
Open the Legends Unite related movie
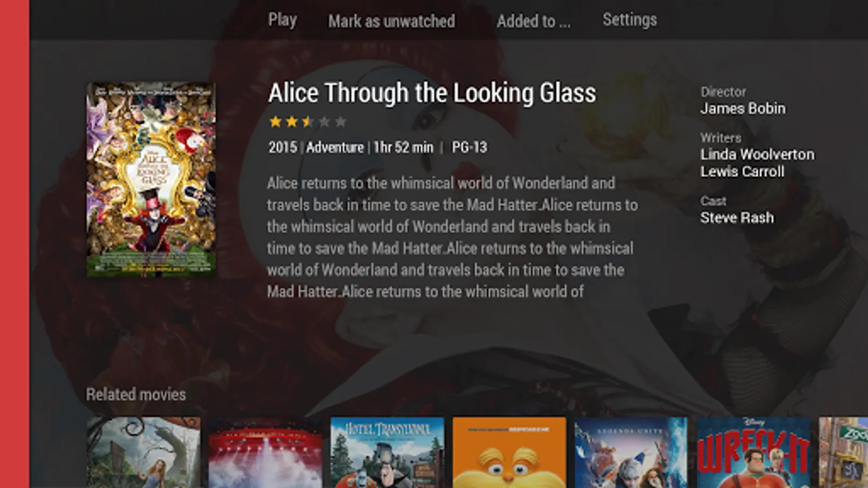pos(631,452)
